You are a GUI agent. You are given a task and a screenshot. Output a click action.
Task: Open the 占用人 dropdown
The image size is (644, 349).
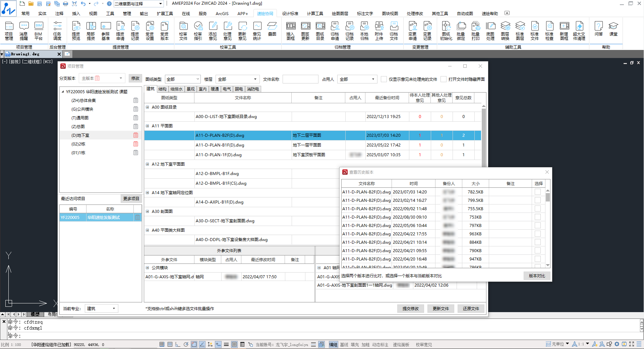(x=357, y=79)
